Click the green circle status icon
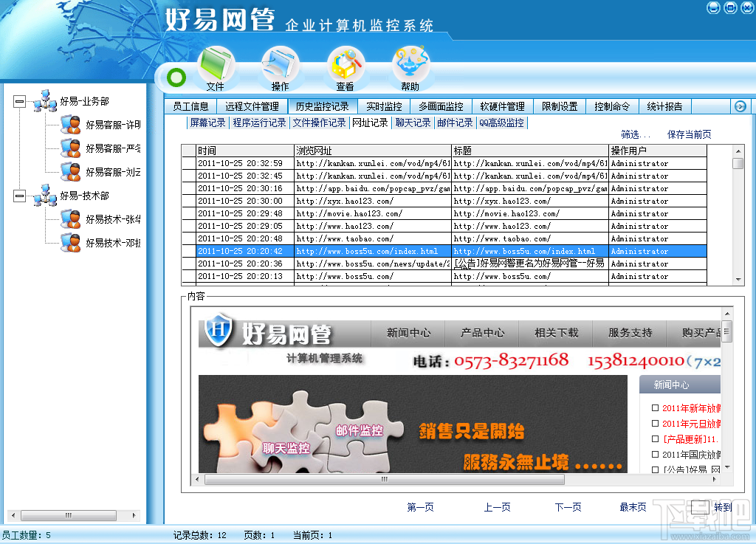Viewport: 756px width, 544px height. coord(176,78)
